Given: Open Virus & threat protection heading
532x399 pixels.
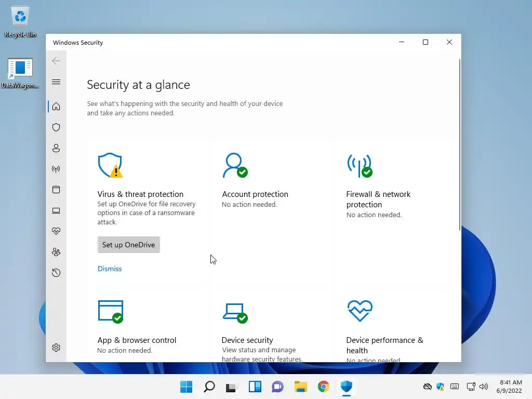Looking at the screenshot, I should [x=140, y=194].
